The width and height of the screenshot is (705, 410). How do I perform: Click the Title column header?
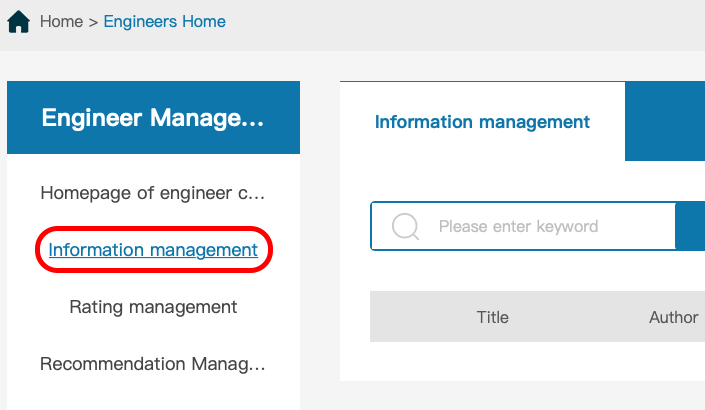tap(493, 317)
